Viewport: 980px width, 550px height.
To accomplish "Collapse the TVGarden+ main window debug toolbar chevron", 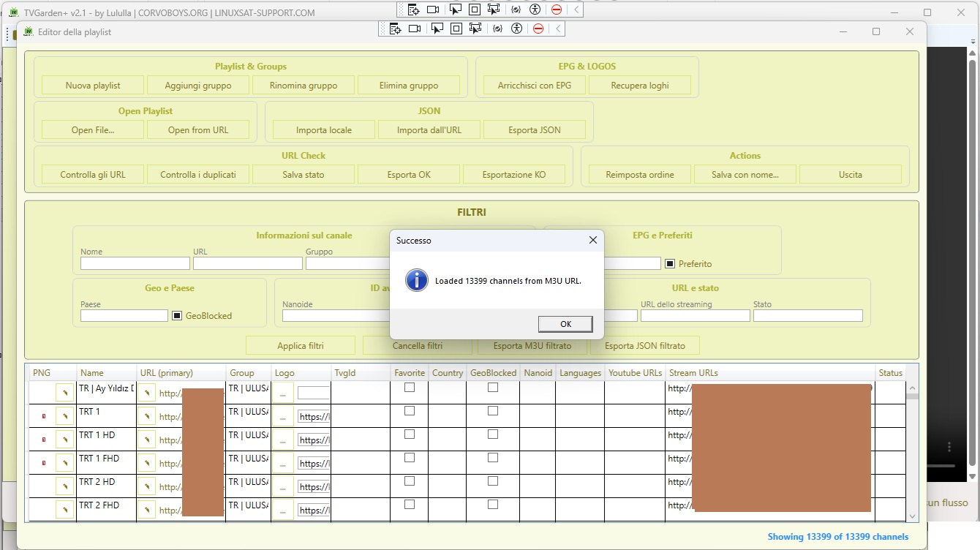I will (x=576, y=10).
